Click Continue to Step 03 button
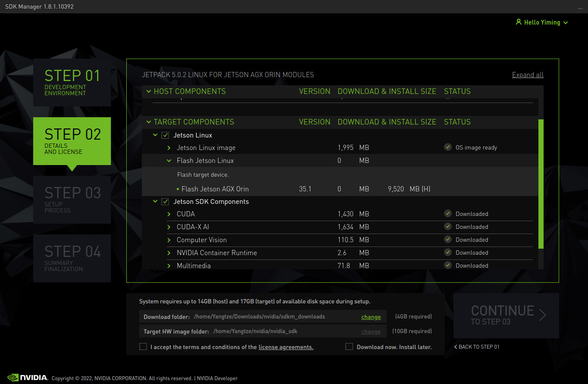 click(506, 315)
